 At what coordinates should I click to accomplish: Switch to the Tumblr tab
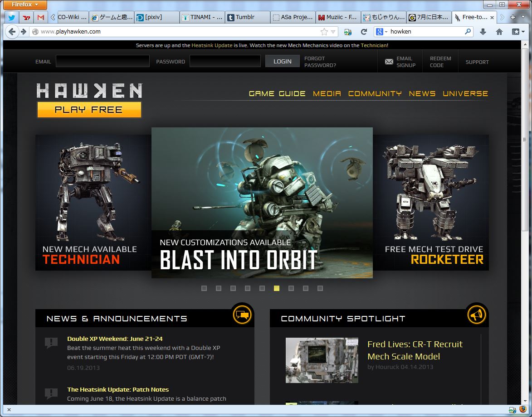click(x=248, y=17)
